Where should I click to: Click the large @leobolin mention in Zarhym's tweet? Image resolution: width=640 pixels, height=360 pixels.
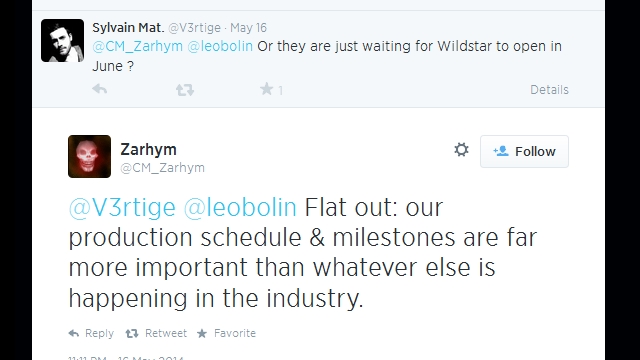pyautogui.click(x=240, y=207)
